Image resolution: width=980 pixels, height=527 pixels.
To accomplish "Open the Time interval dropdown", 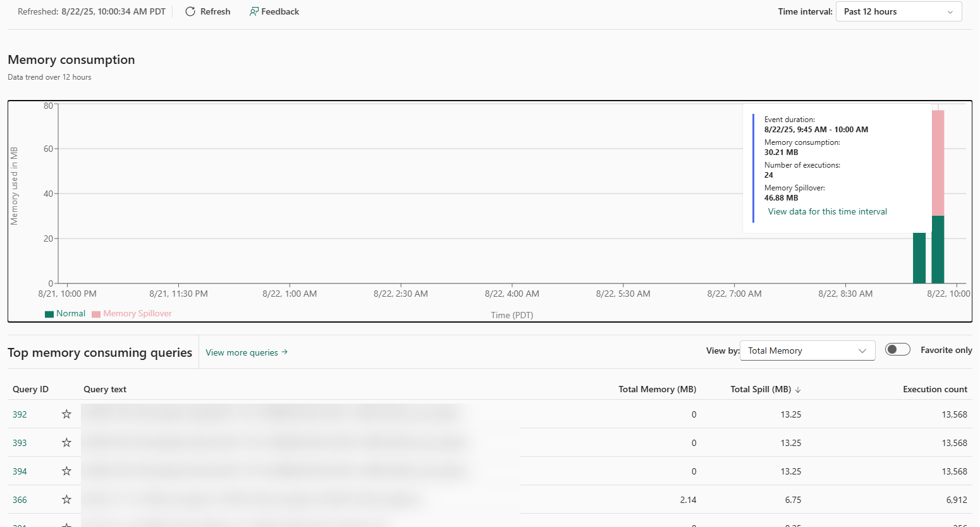I will click(898, 11).
